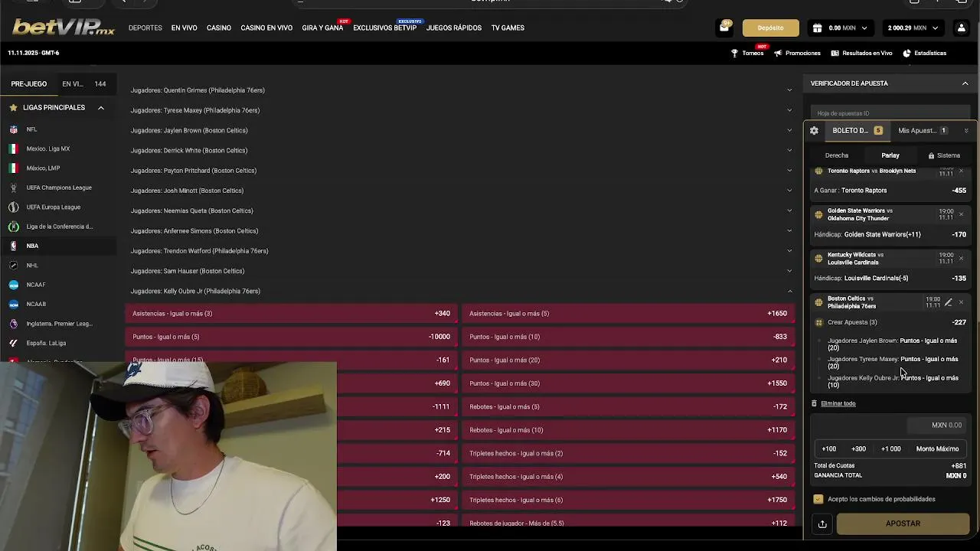Image resolution: width=980 pixels, height=551 pixels.
Task: Remove Kentucky Wildcats selection from slip
Action: coord(961,259)
